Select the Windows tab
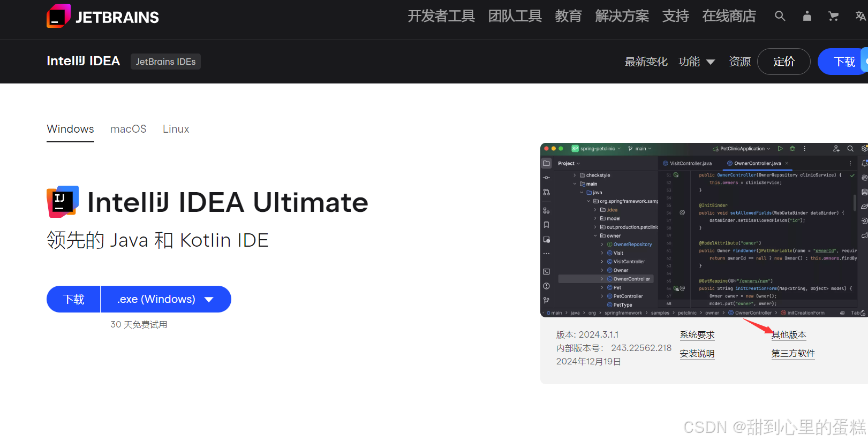 [x=70, y=129]
